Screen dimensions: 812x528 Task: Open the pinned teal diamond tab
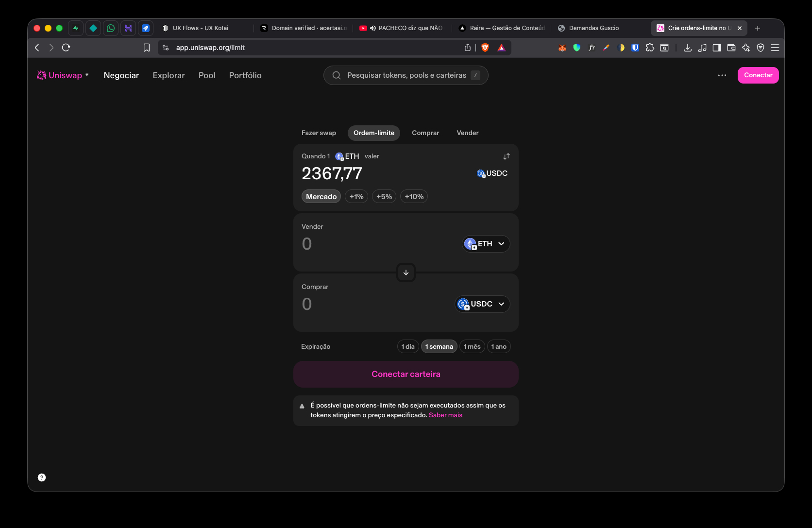click(93, 28)
